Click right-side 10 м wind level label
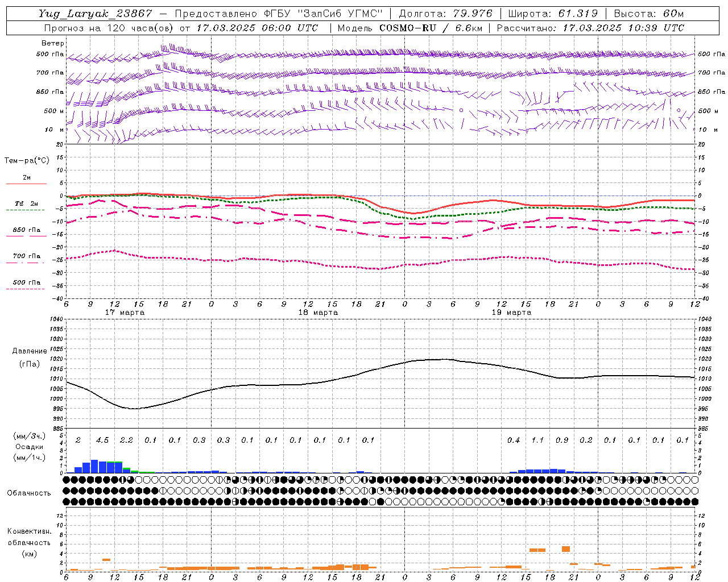The image size is (728, 582). (x=708, y=130)
